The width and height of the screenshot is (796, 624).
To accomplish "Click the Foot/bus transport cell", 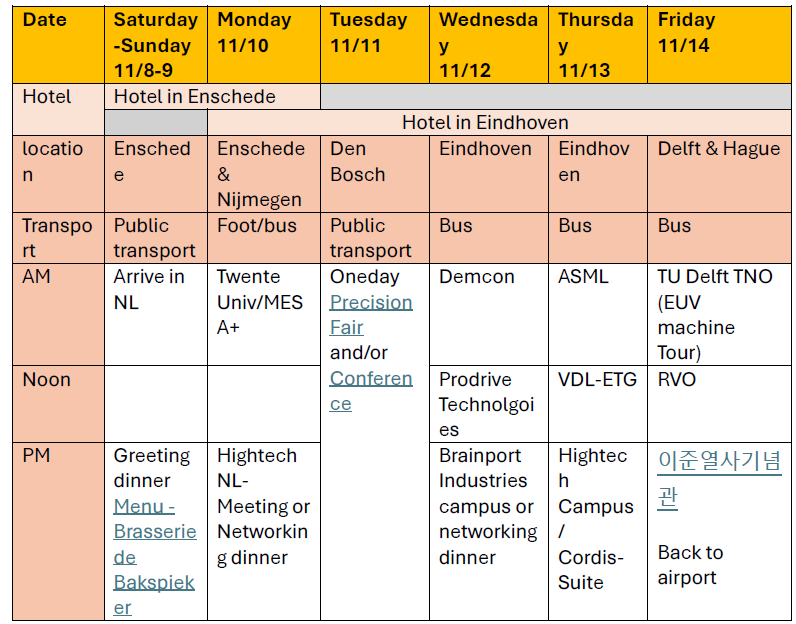I will click(x=263, y=238).
